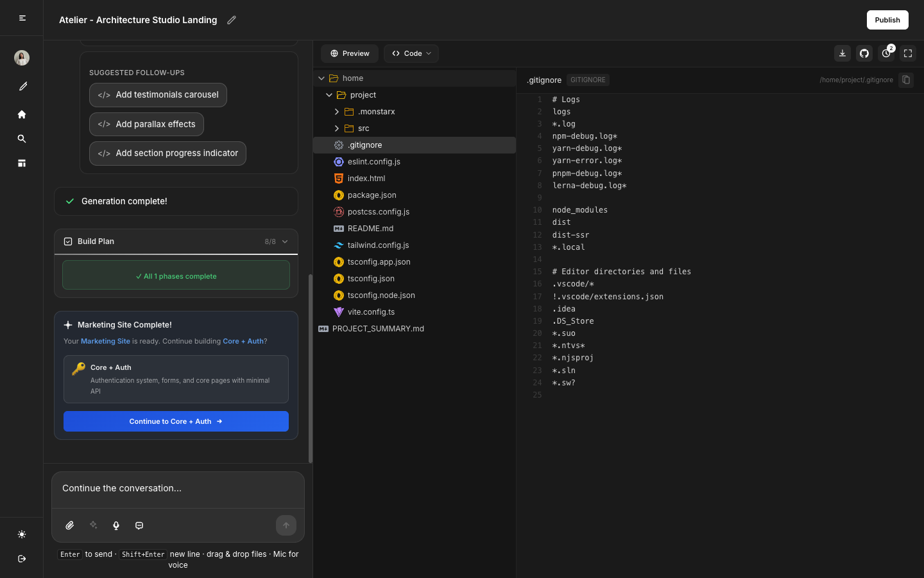
Task: Toggle the light/dark theme in the sidebar
Action: pyautogui.click(x=21, y=534)
